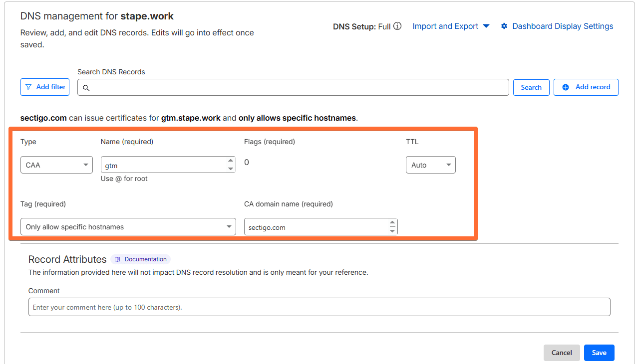638x364 pixels.
Task: Select the Dashboard Display Settings menu item
Action: pyautogui.click(x=562, y=26)
